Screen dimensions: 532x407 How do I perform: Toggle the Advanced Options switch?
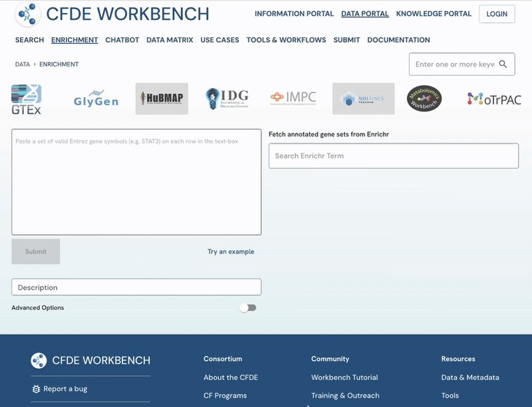pyautogui.click(x=248, y=308)
